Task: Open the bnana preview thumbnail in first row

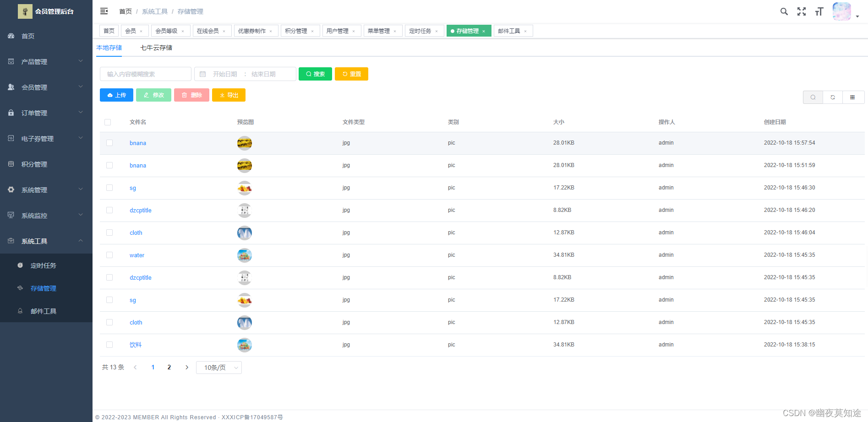Action: (x=245, y=143)
